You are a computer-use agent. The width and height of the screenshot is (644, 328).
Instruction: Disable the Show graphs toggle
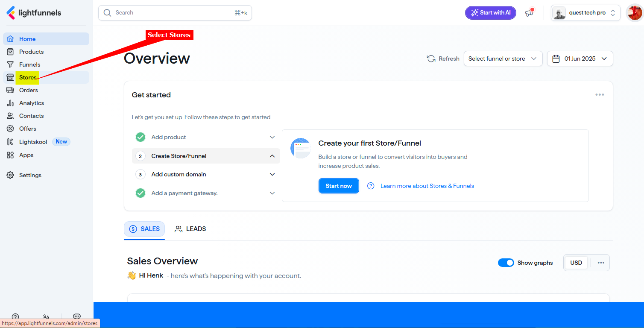(x=506, y=263)
